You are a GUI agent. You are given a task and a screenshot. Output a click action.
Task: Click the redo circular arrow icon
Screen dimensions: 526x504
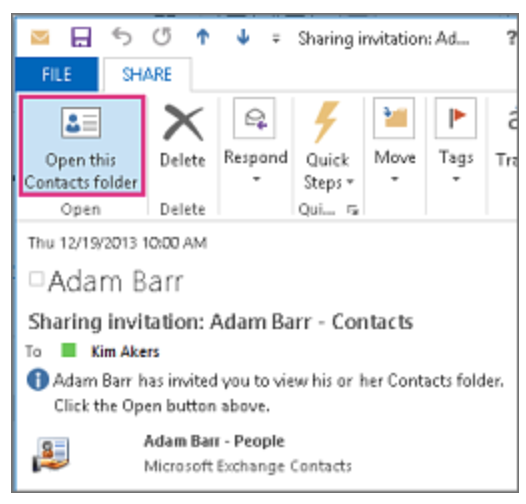[162, 37]
